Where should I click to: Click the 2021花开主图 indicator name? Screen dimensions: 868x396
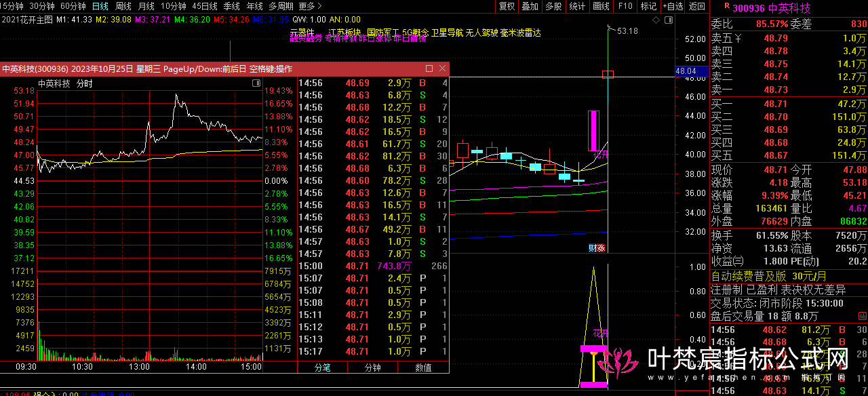[26, 19]
